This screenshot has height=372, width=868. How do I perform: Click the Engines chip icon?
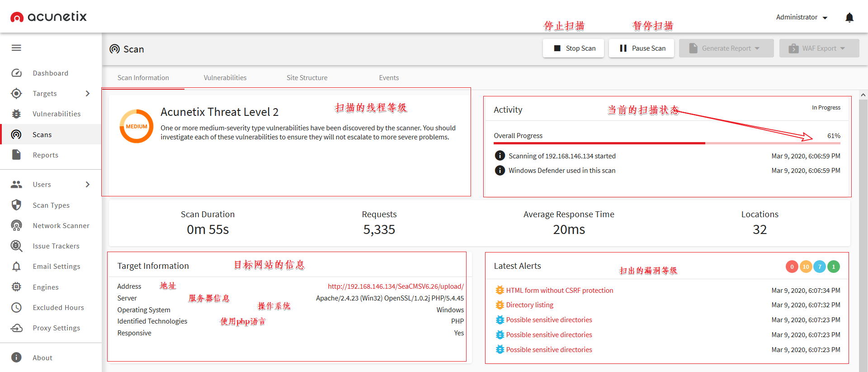tap(16, 287)
